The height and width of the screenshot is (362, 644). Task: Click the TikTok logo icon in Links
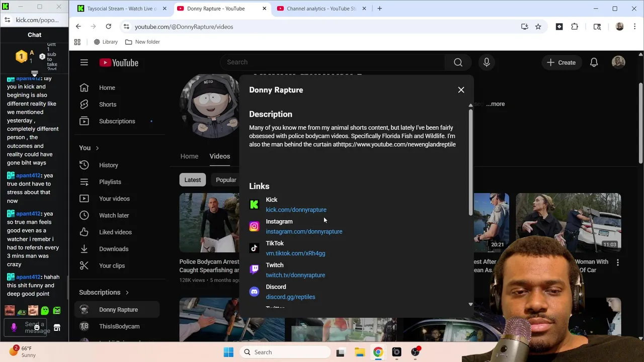pyautogui.click(x=254, y=248)
